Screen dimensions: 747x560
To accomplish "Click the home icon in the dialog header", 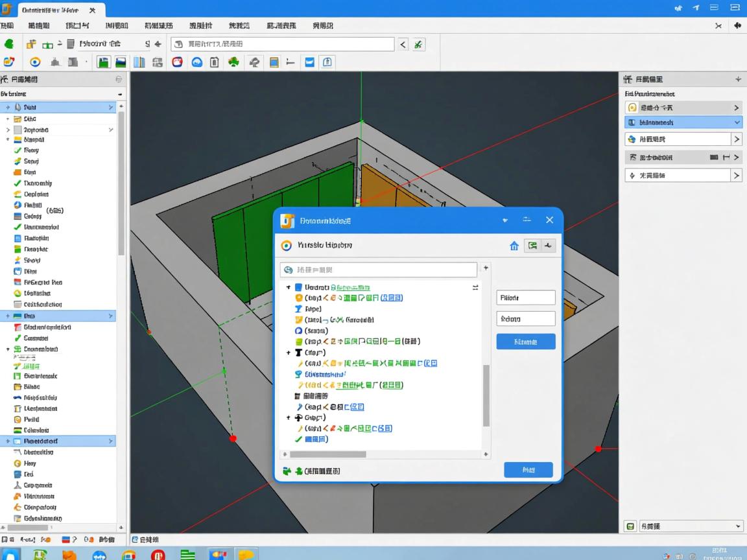I will pyautogui.click(x=514, y=246).
